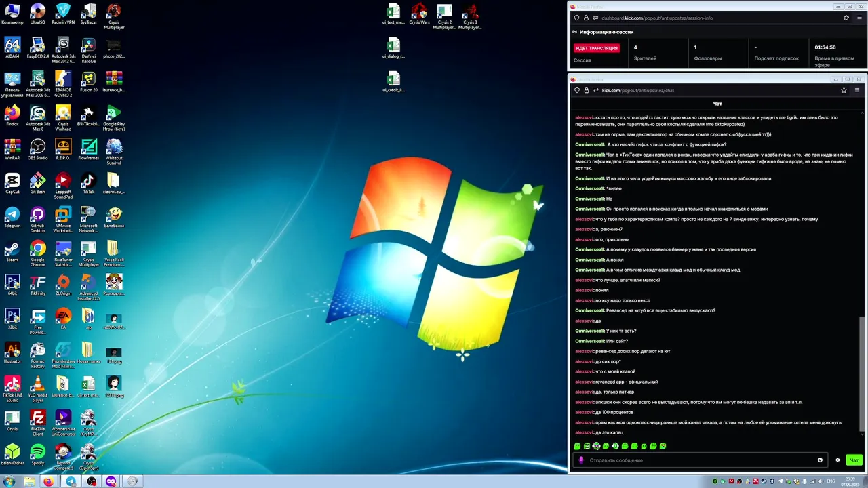Image resolution: width=868 pixels, height=488 pixels.
Task: Launch the UltraISO shortcut
Action: click(x=38, y=14)
